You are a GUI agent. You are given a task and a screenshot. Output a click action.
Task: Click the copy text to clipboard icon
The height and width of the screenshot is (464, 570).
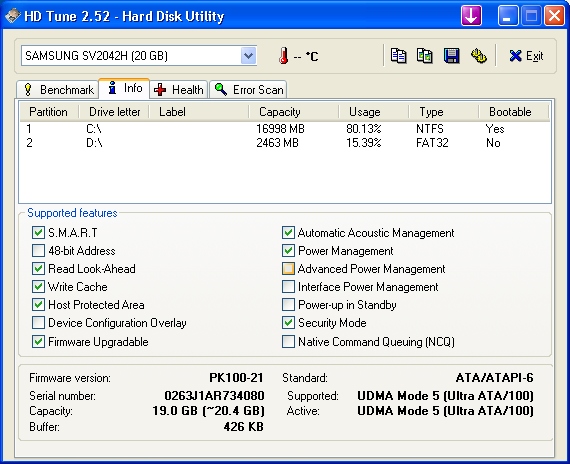pos(398,56)
